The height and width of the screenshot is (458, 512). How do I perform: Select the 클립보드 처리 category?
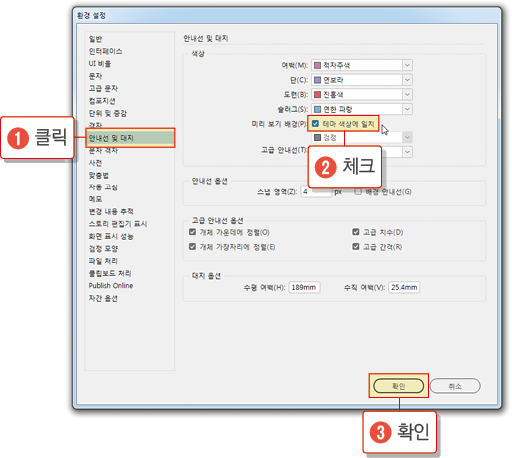(x=110, y=273)
